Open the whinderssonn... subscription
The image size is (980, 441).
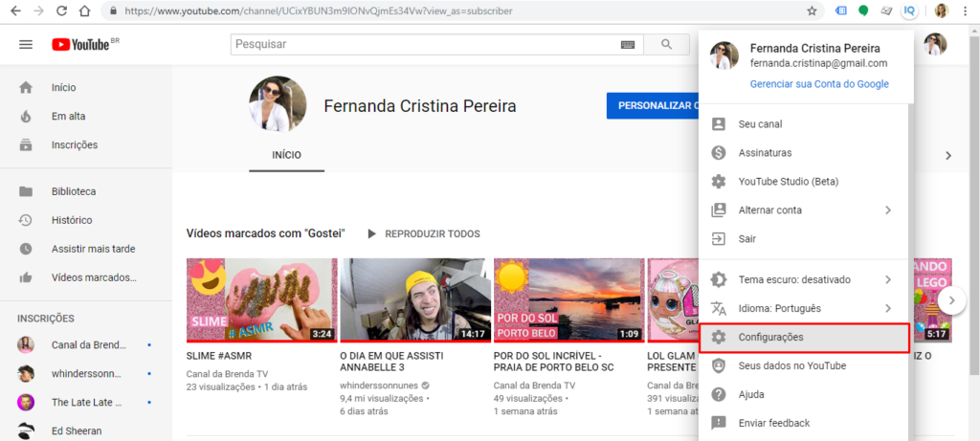(86, 374)
